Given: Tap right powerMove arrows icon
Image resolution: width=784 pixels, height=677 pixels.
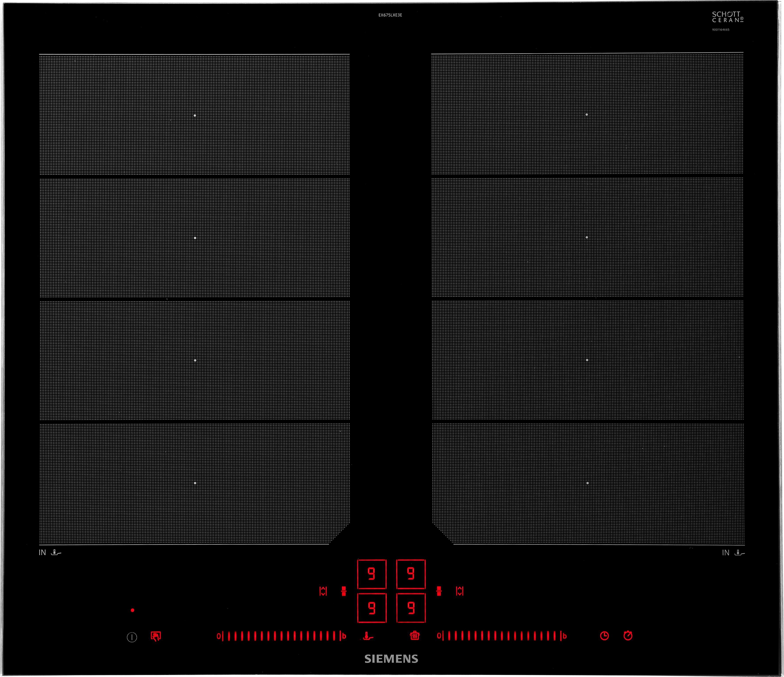Looking at the screenshot, I should 460,591.
